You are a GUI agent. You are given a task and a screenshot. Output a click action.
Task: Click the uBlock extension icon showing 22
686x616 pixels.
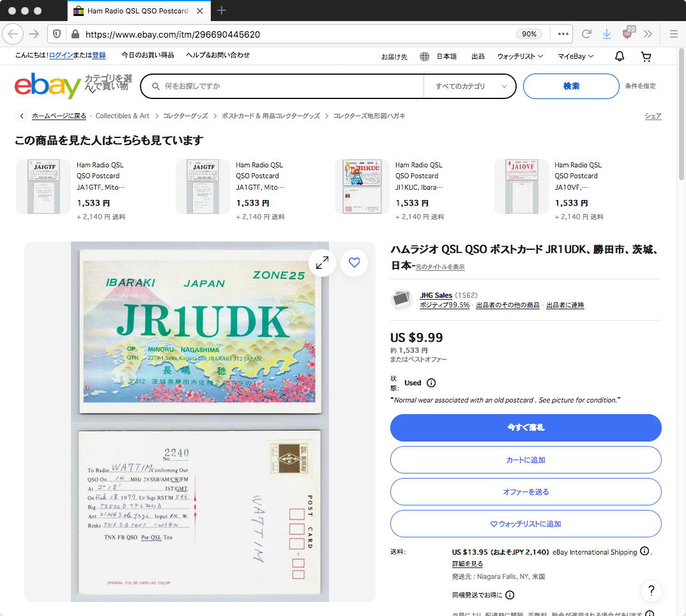(x=628, y=33)
